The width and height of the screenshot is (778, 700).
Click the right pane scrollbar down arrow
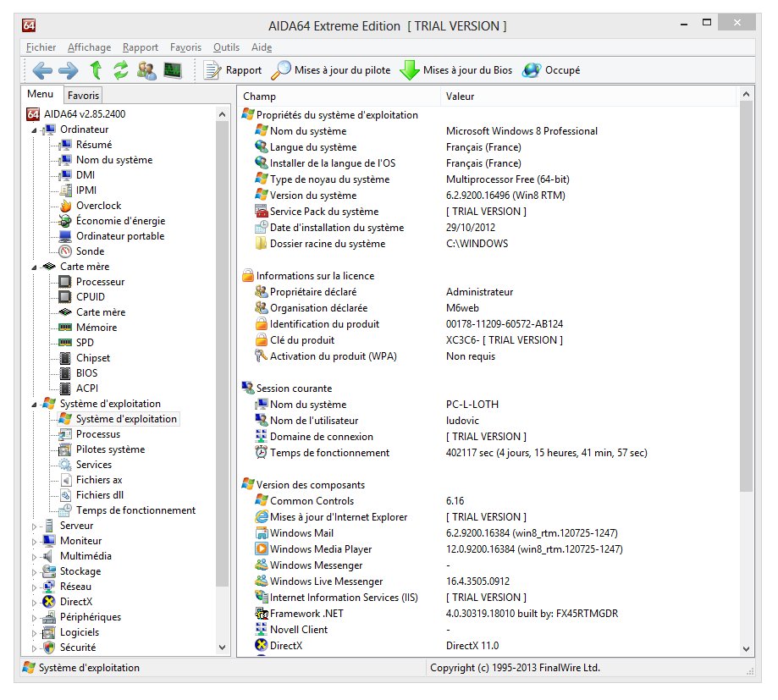click(746, 649)
